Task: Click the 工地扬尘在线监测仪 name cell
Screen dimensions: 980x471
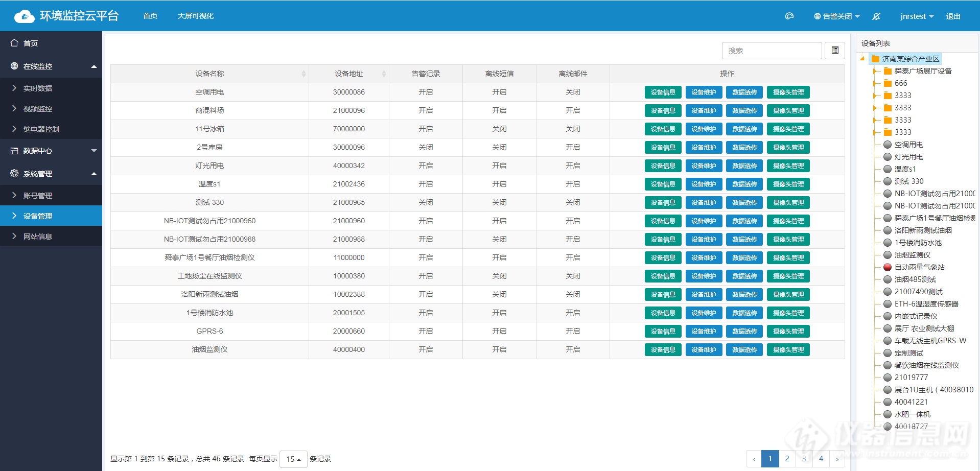Action: pyautogui.click(x=209, y=276)
